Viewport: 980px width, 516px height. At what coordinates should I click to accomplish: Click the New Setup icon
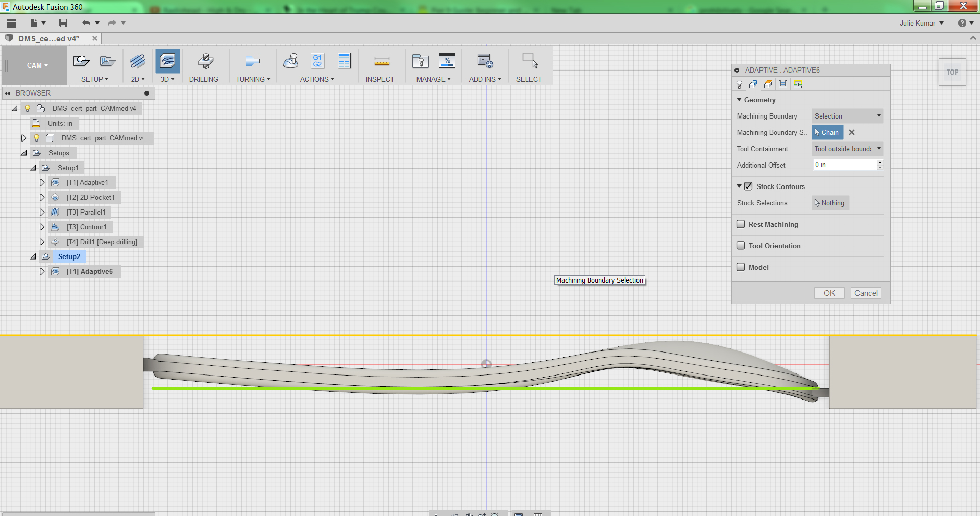(81, 61)
